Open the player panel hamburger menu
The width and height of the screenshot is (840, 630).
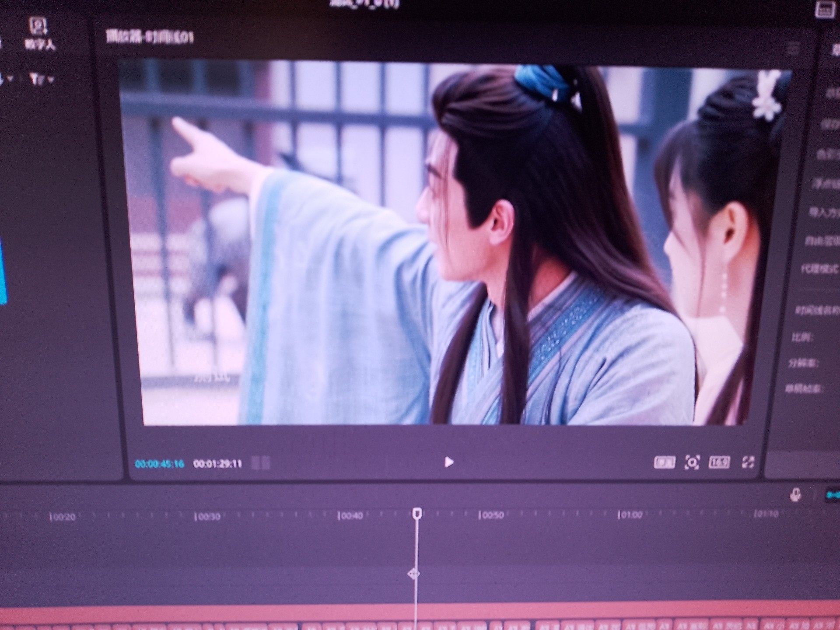tap(793, 49)
